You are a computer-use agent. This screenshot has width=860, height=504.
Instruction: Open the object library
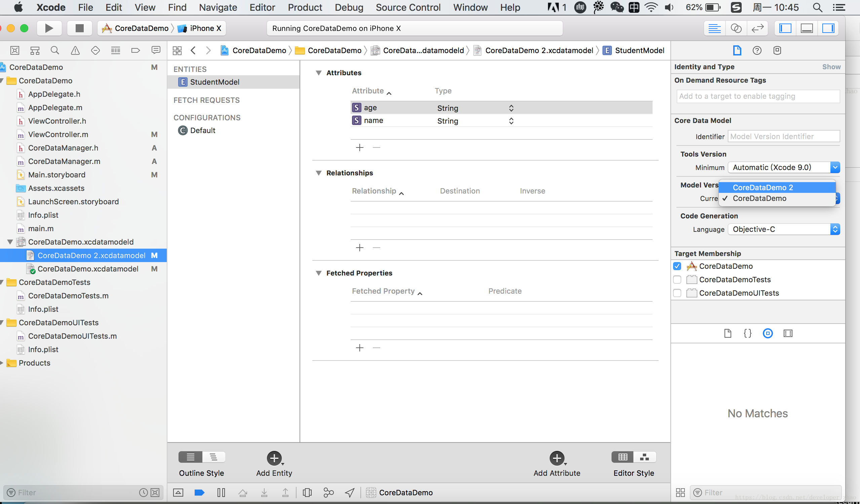pos(768,333)
